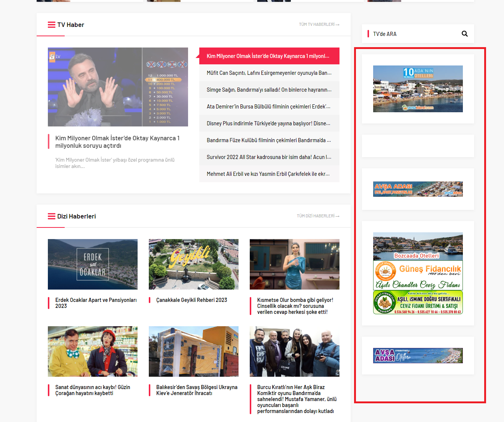
Task: Open the Çanakkale Geyikli Rehberi 2023 article
Action: point(191,300)
